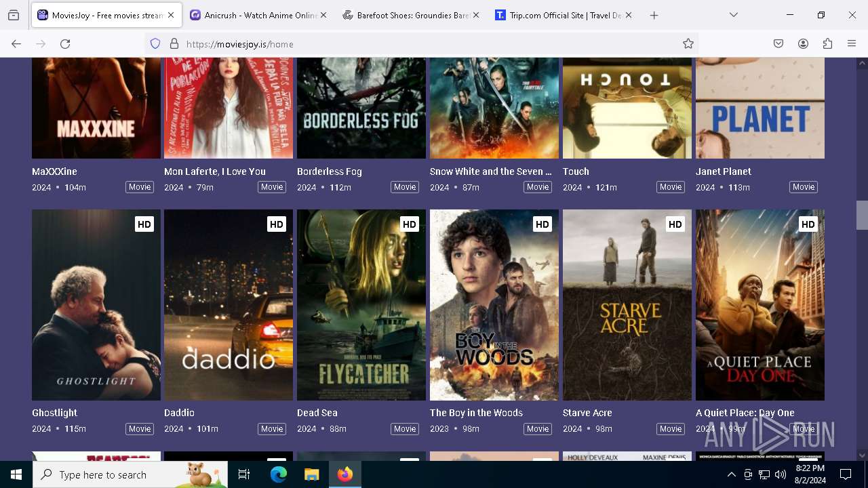
Task: Close the Barefoot Shoes tab
Action: tap(476, 15)
